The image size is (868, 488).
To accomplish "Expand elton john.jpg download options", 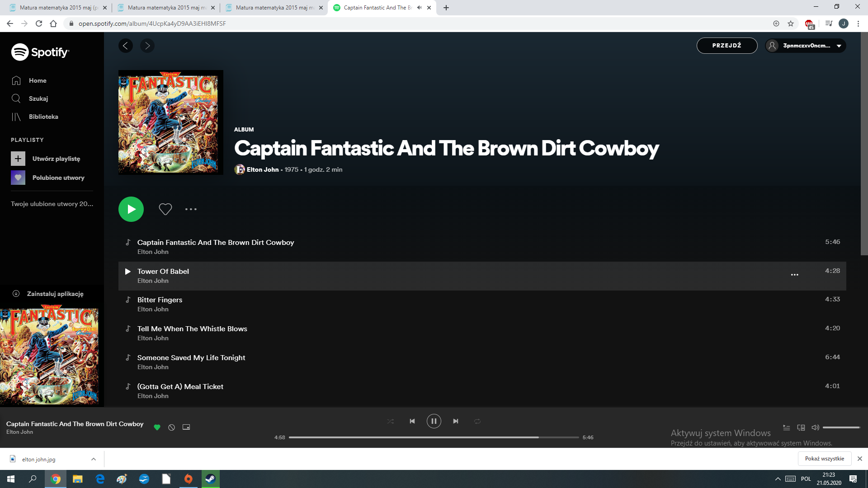I will 94,459.
